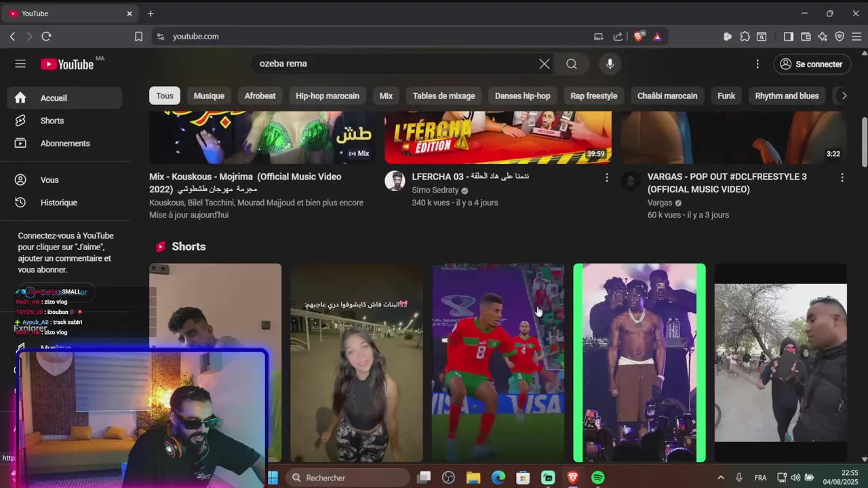
Task: Show more chips with right chevron
Action: click(844, 96)
